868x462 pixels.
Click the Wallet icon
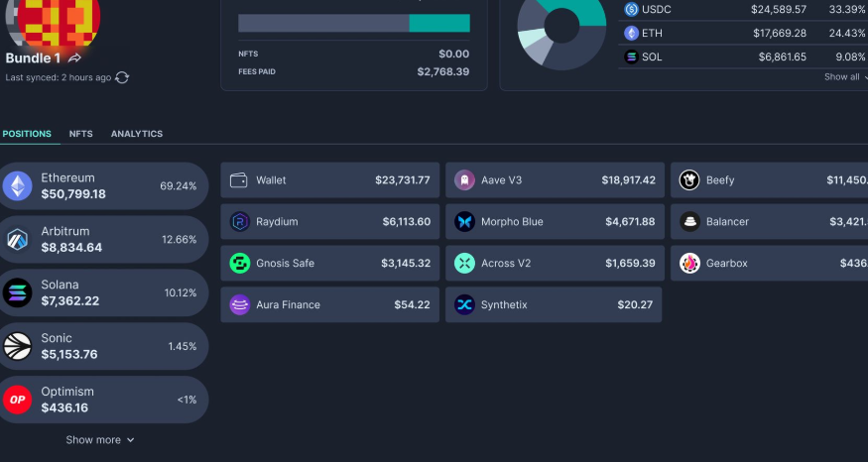tap(239, 180)
